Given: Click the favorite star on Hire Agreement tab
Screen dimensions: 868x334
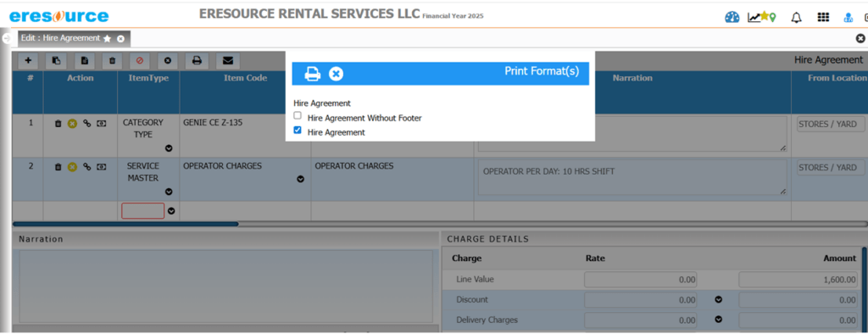Looking at the screenshot, I should [108, 39].
